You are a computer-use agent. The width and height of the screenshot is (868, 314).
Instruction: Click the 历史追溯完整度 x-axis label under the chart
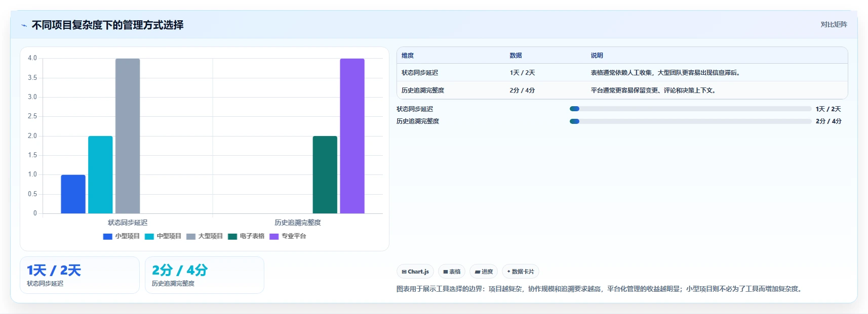pyautogui.click(x=298, y=222)
